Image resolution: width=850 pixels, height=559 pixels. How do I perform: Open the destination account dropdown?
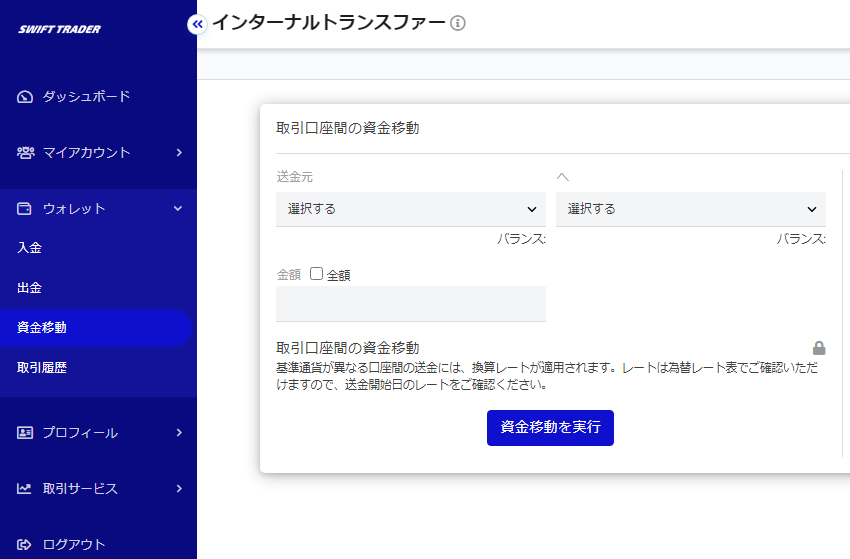click(690, 209)
